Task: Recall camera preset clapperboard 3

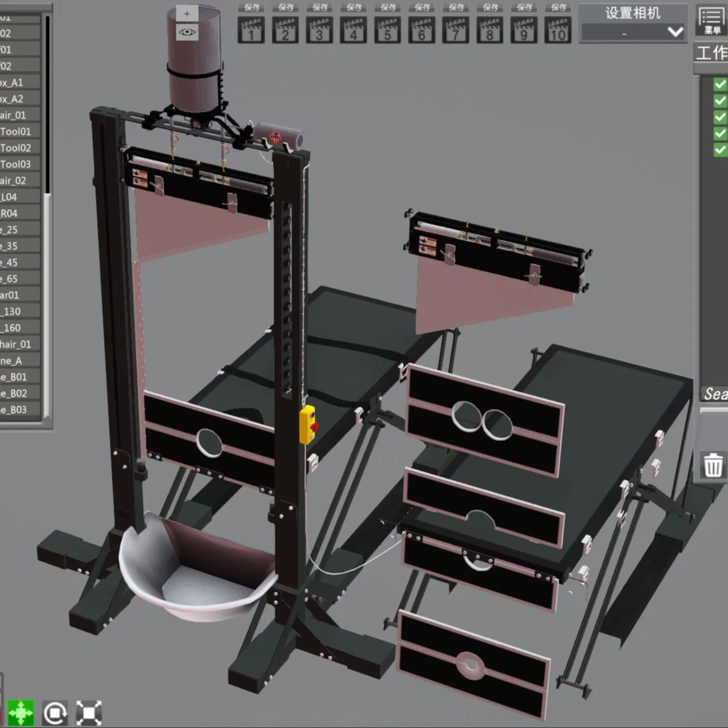Action: point(320,29)
